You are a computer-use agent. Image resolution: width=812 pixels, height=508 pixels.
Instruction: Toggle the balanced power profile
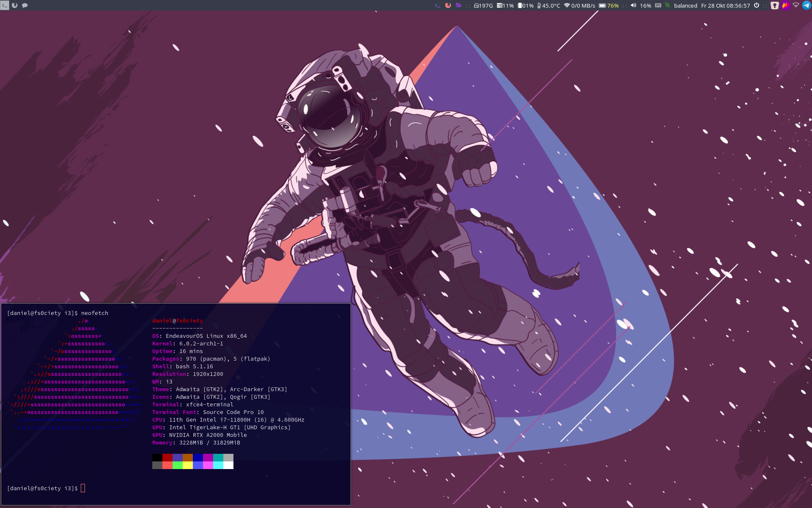685,6
